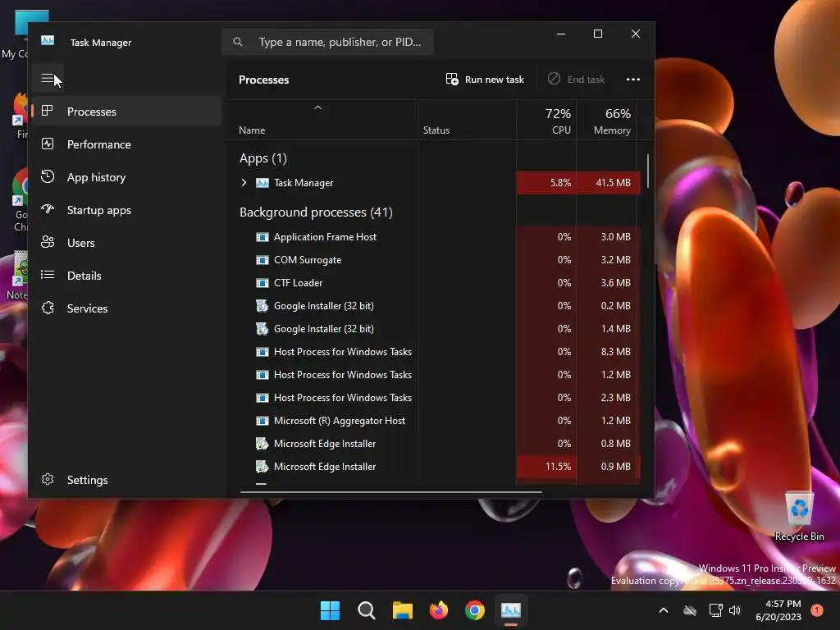
Task: Open the Processes page in sidebar
Action: (126, 112)
